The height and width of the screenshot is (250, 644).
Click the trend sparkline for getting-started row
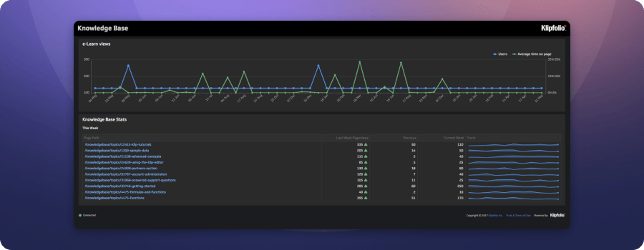click(514, 186)
